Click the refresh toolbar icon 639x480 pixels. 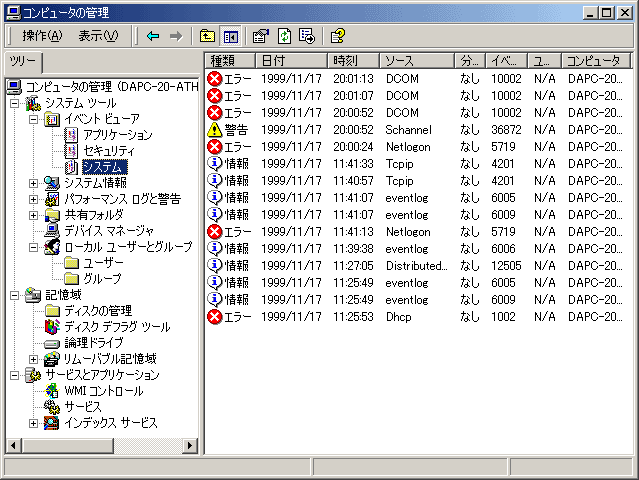click(284, 36)
